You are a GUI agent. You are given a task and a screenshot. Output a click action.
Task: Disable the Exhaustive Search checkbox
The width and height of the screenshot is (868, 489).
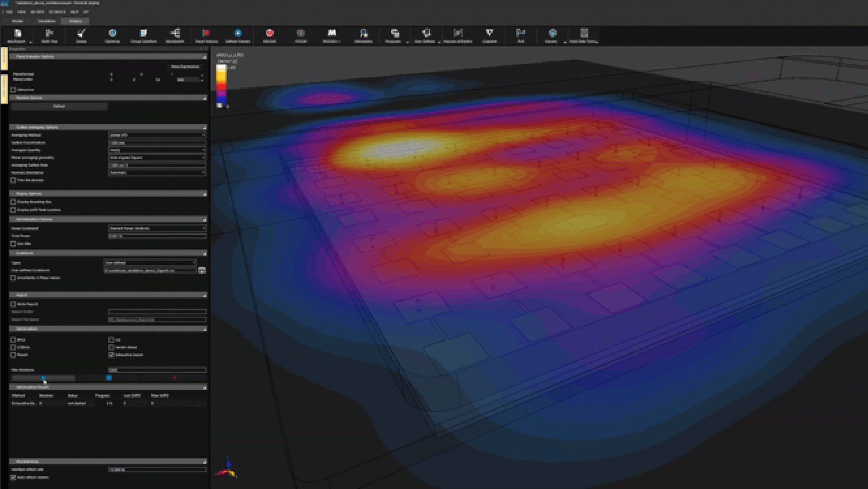click(112, 355)
